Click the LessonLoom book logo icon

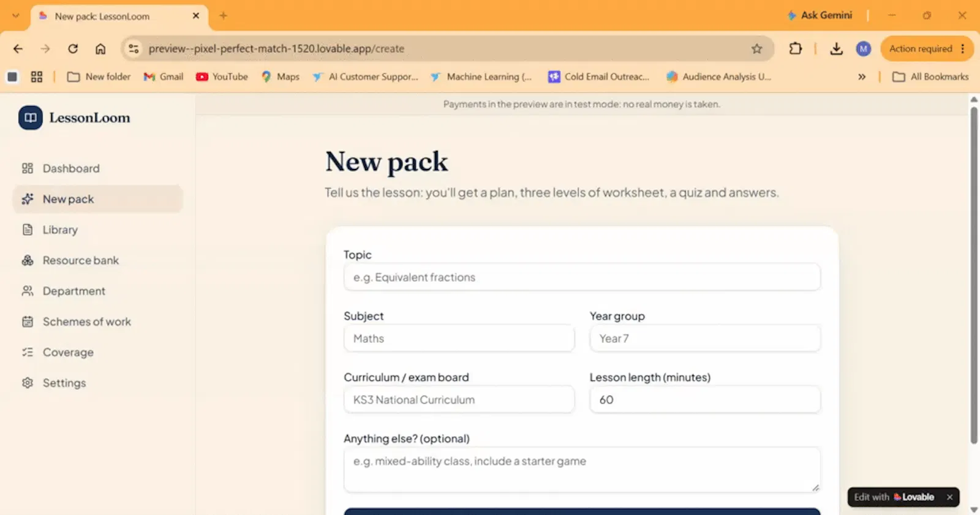[31, 118]
